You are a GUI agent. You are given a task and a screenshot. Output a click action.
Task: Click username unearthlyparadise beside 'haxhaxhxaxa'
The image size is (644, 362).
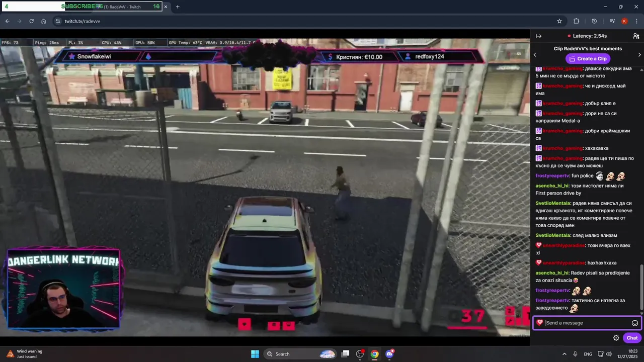point(563,262)
